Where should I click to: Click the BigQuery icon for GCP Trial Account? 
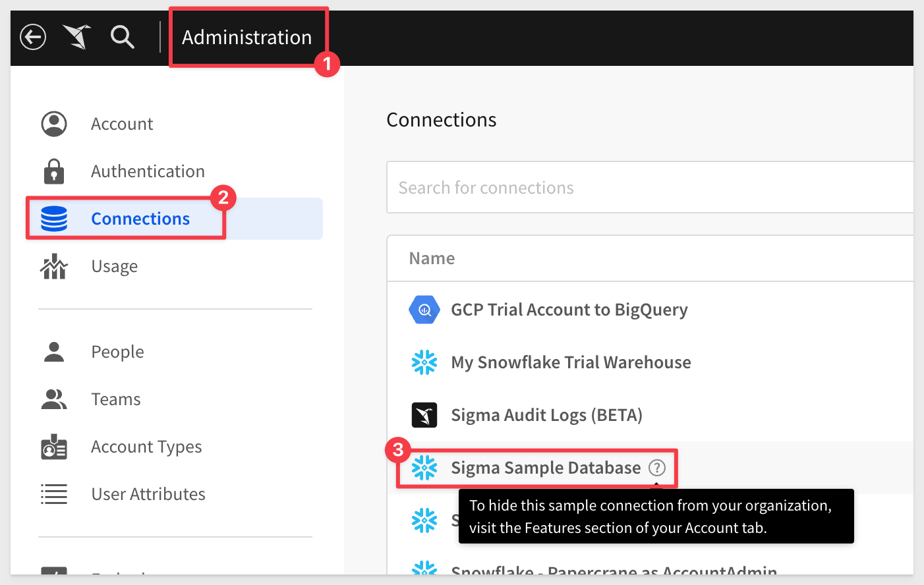point(424,310)
